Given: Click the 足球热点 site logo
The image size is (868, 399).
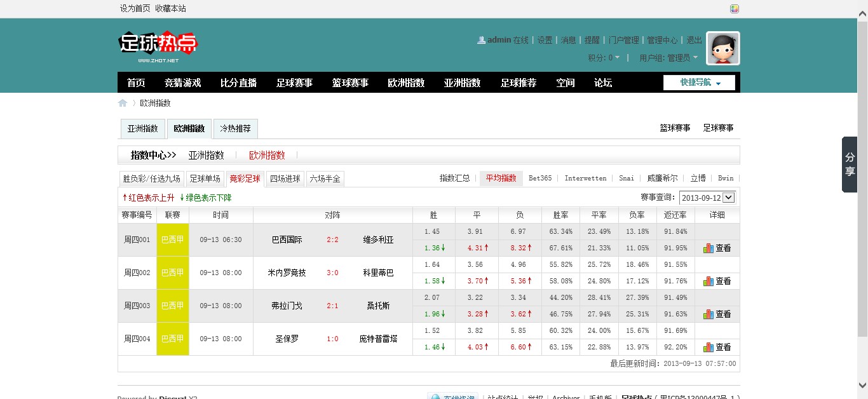Looking at the screenshot, I should (158, 46).
